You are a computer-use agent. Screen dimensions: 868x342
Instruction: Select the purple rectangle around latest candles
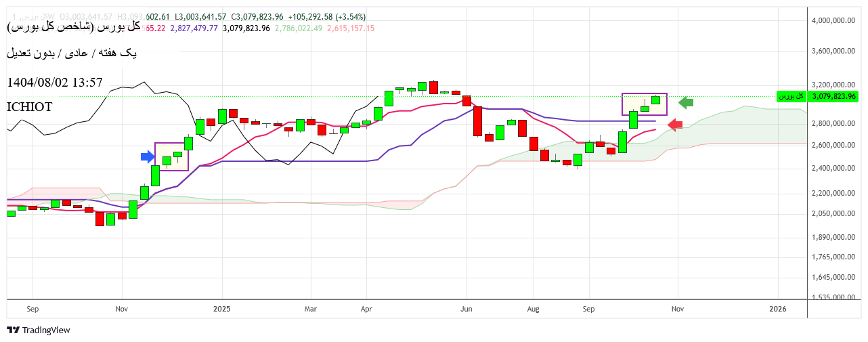(x=644, y=94)
